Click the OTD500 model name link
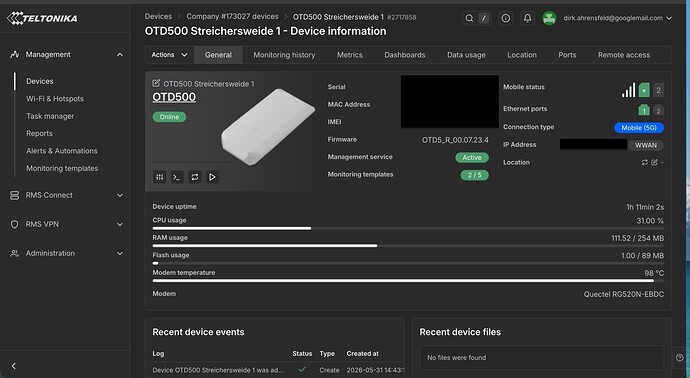The width and height of the screenshot is (690, 378). pyautogui.click(x=174, y=97)
